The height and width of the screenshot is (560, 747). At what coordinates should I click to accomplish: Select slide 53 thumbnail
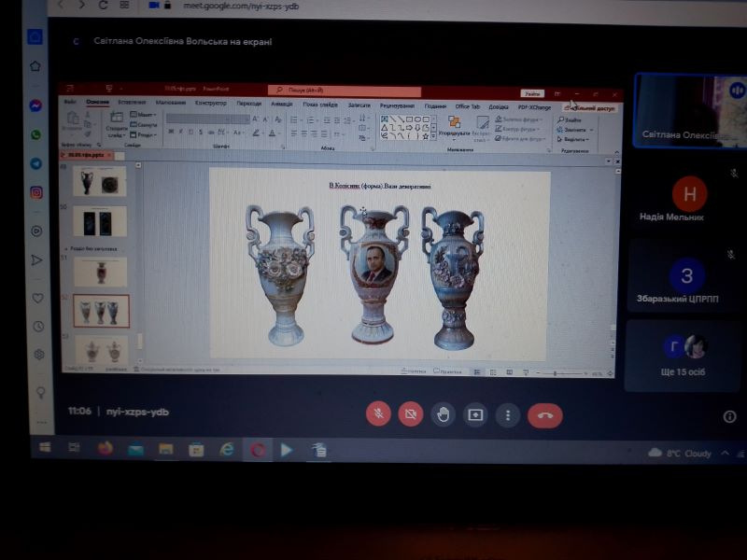102,349
